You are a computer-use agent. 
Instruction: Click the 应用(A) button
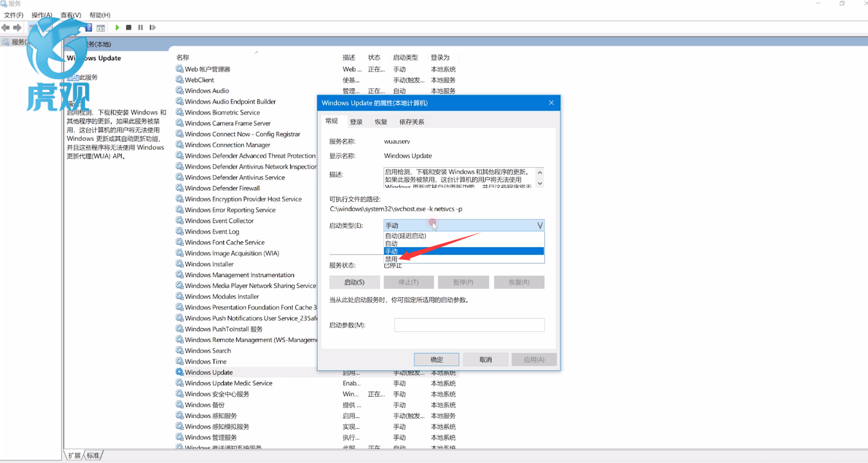coord(534,359)
